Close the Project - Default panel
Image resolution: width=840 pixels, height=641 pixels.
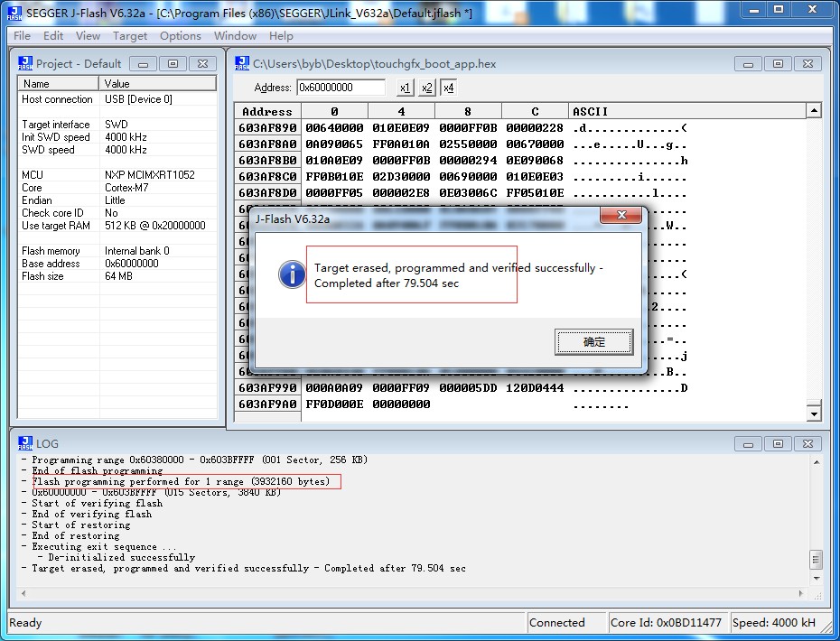[202, 64]
